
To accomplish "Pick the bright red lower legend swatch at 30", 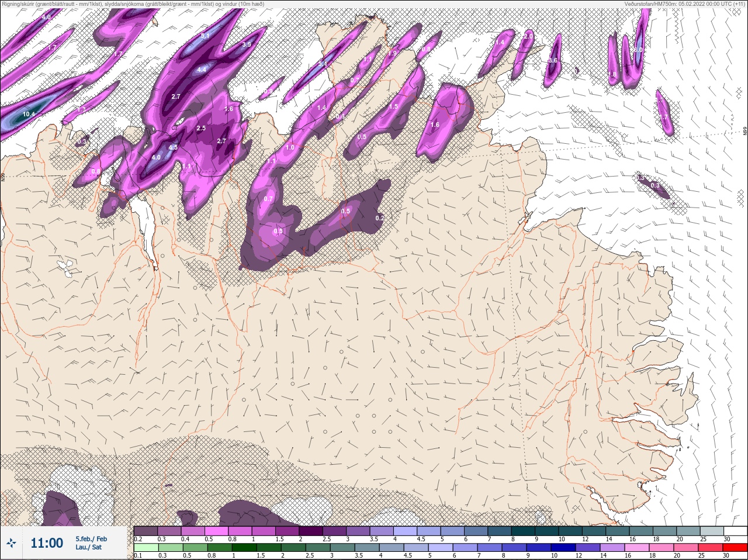I will [735, 548].
